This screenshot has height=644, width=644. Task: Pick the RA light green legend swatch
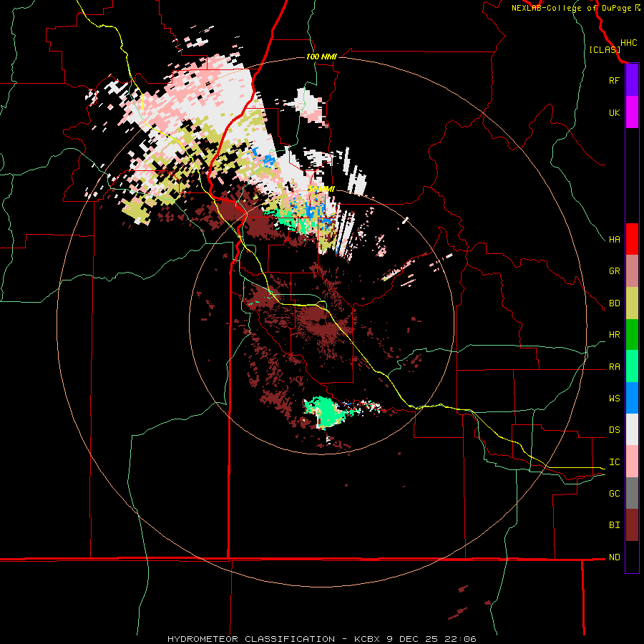pyautogui.click(x=632, y=366)
